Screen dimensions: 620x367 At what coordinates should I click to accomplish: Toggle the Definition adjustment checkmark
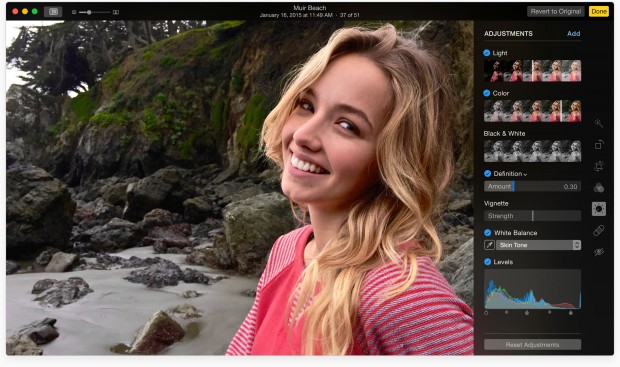pos(488,174)
